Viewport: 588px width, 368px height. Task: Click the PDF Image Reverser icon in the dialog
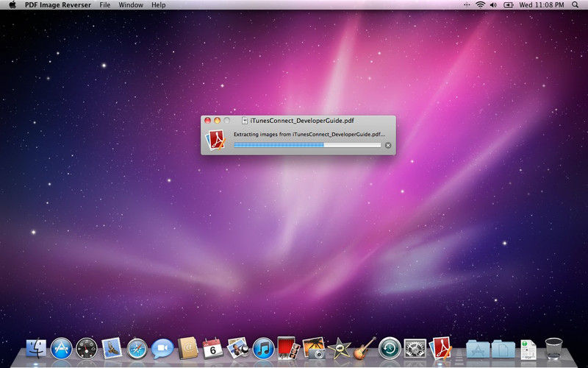click(x=215, y=140)
